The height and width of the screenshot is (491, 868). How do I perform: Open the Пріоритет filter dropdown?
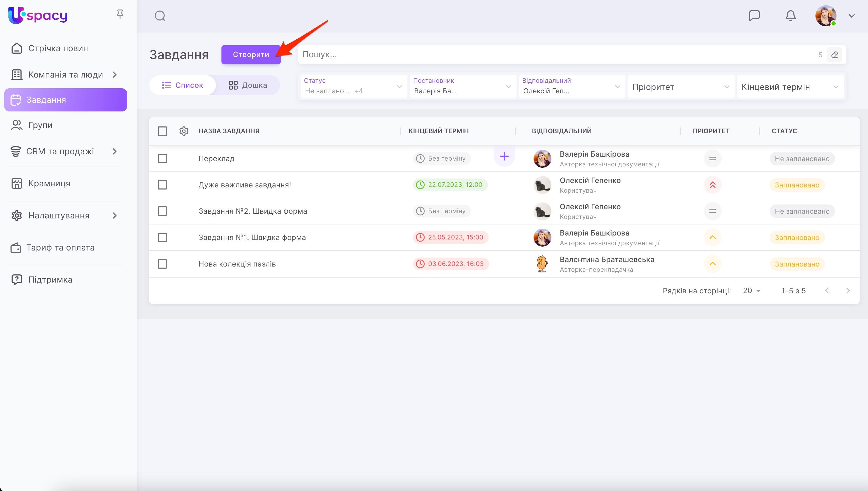pyautogui.click(x=681, y=87)
